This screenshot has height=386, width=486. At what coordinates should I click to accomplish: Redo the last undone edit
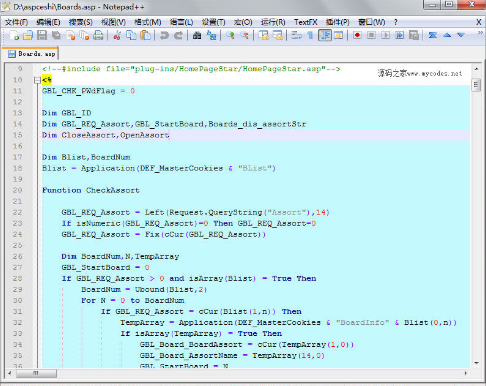tap(178, 35)
